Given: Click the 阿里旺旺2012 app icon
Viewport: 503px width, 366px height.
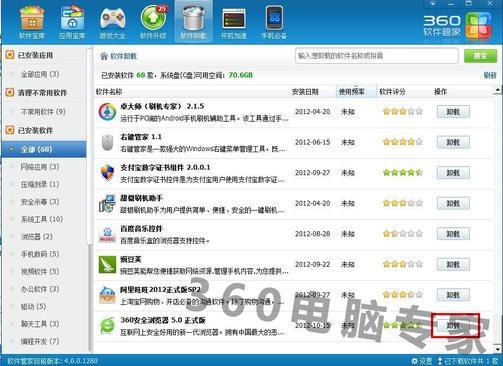Looking at the screenshot, I should click(107, 295).
